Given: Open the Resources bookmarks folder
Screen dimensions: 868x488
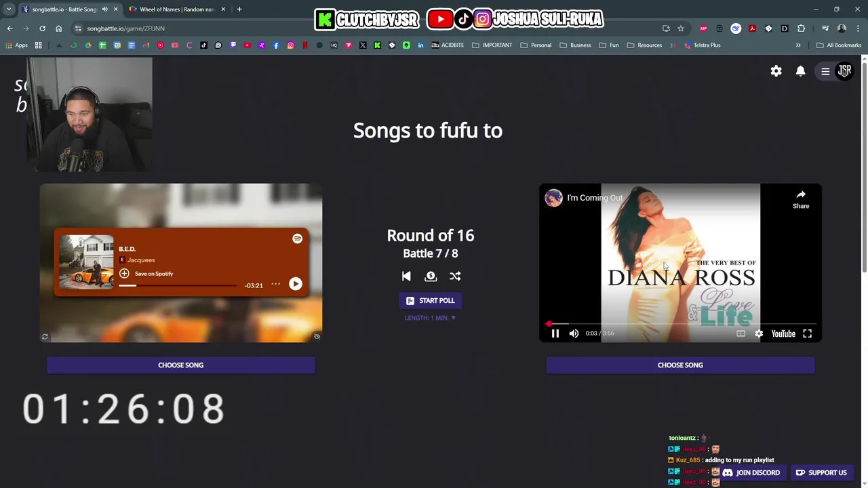Looking at the screenshot, I should point(644,45).
